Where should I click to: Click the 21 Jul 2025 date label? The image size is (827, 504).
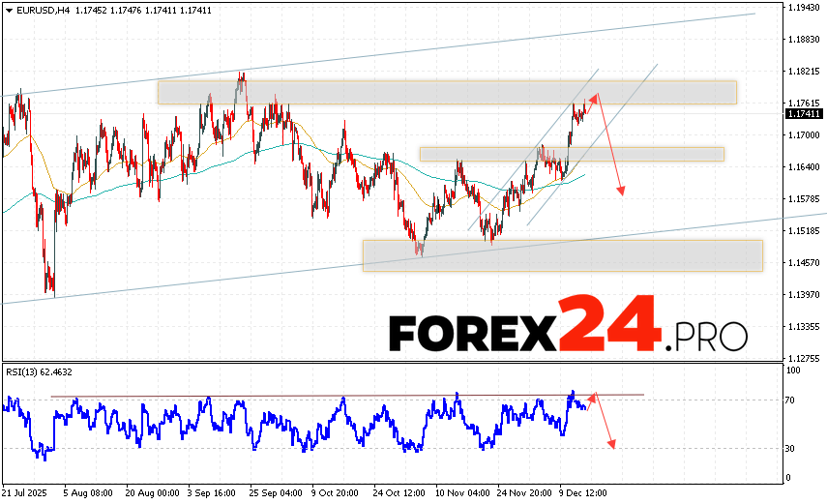25,493
